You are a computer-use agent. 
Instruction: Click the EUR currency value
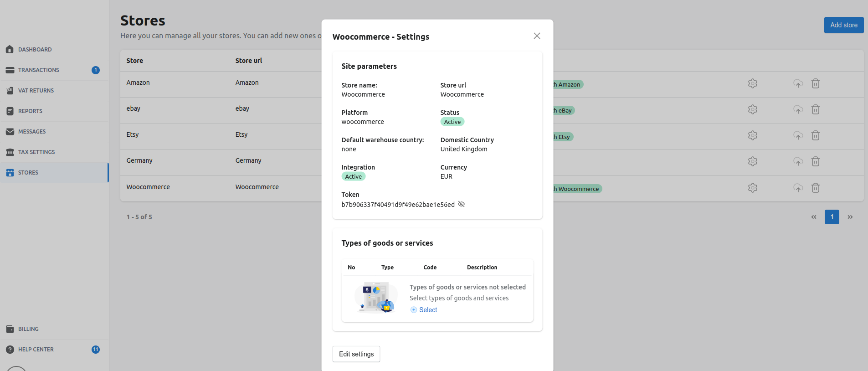446,176
